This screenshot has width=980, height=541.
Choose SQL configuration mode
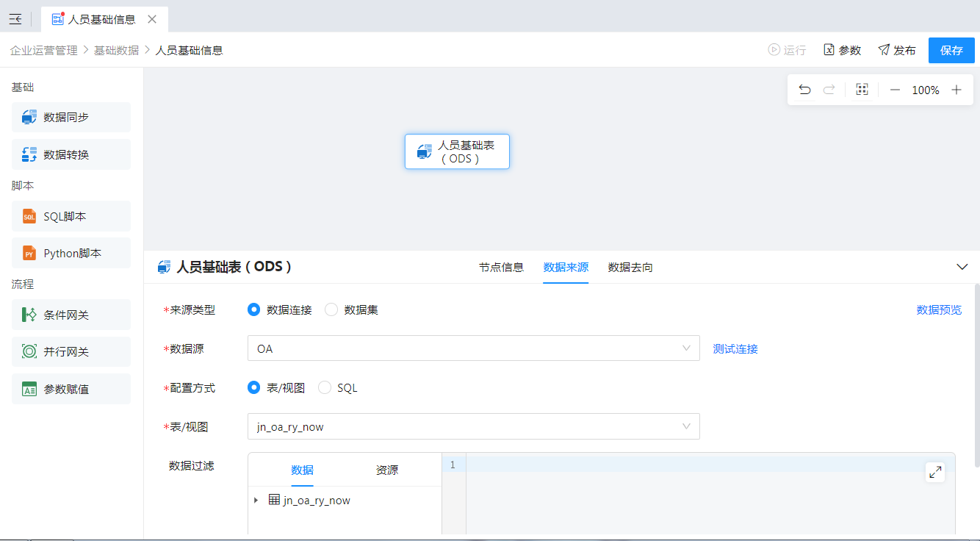[325, 387]
